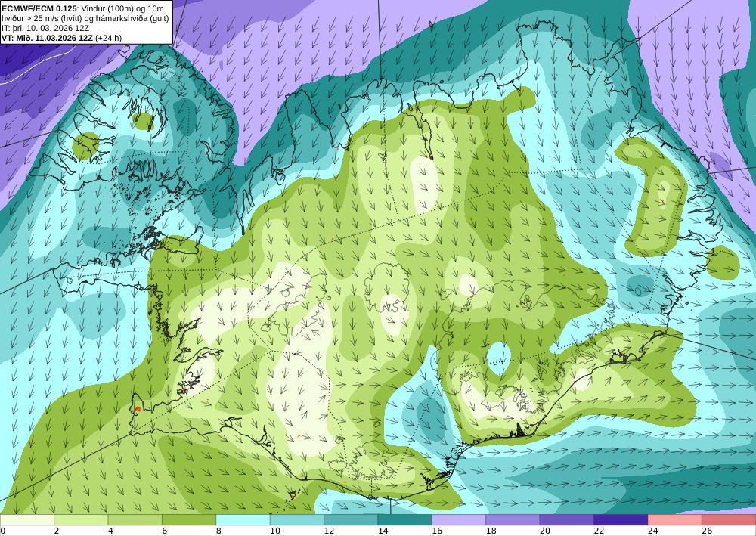Click the legend scale label "26"

click(707, 531)
